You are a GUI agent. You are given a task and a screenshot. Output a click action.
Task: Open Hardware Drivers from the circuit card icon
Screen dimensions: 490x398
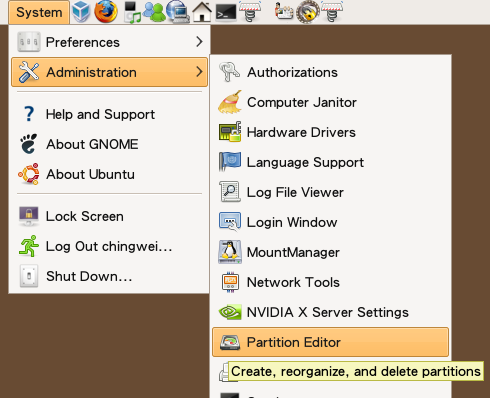point(230,132)
